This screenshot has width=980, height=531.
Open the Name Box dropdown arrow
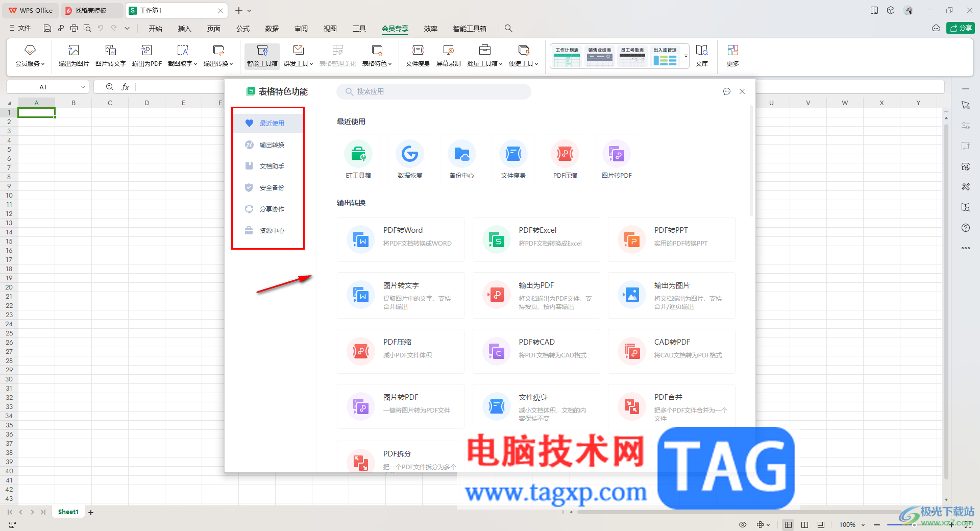coord(83,87)
